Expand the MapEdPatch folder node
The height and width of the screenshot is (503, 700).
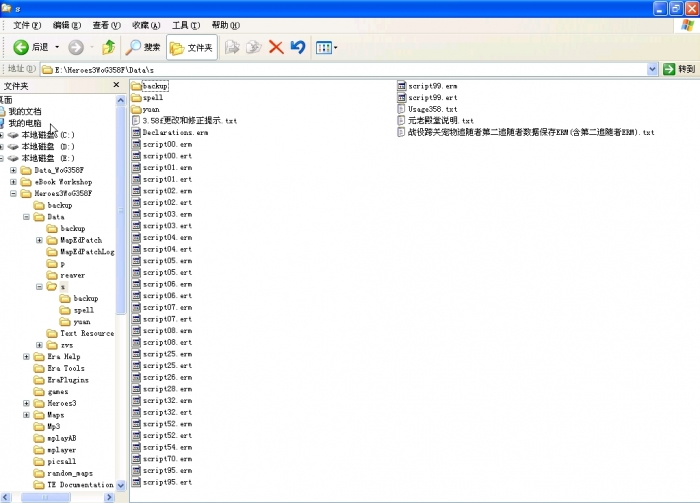click(x=39, y=240)
